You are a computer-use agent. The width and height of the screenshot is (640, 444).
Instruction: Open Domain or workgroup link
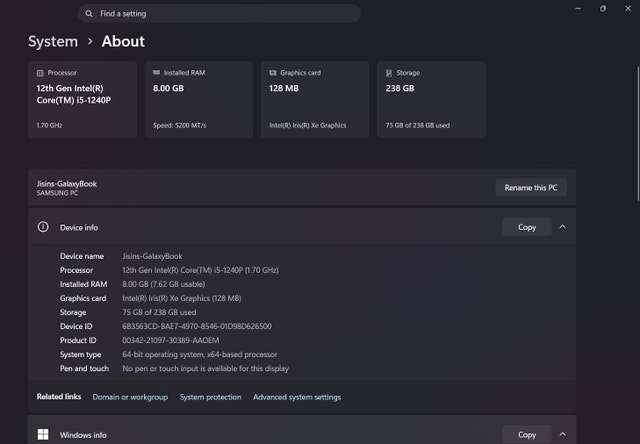[130, 397]
